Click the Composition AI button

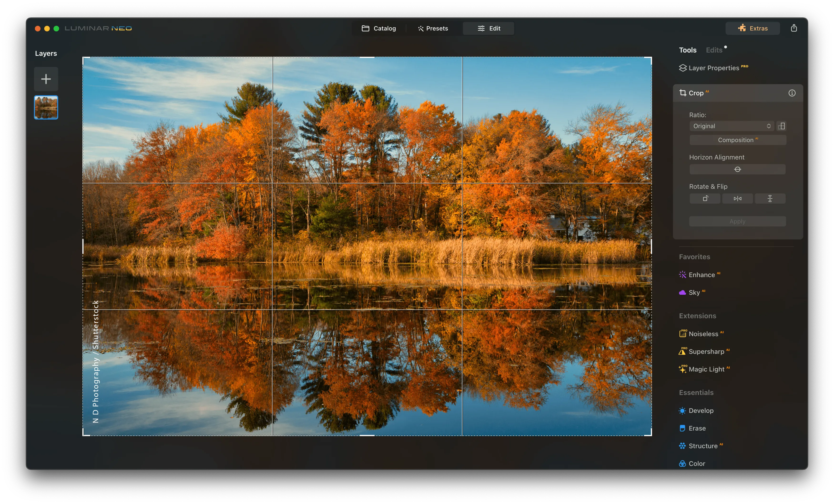737,140
